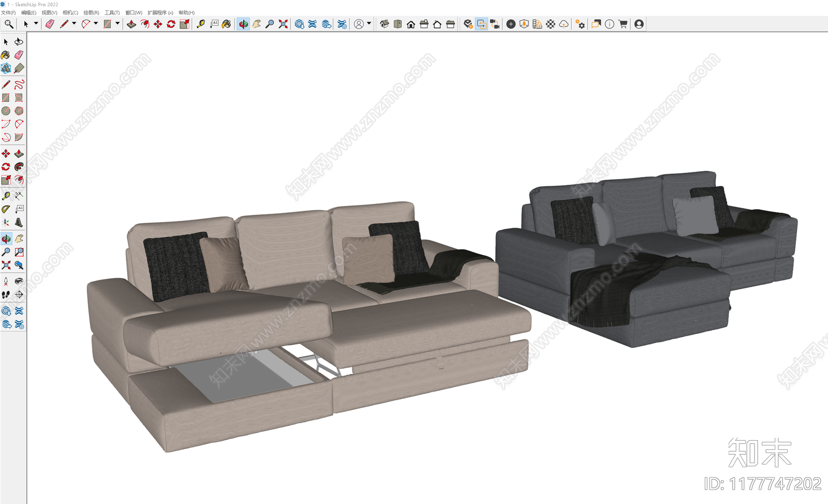Click the search magnifier in the top toolbar
Image resolution: width=828 pixels, height=504 pixels.
tap(9, 24)
